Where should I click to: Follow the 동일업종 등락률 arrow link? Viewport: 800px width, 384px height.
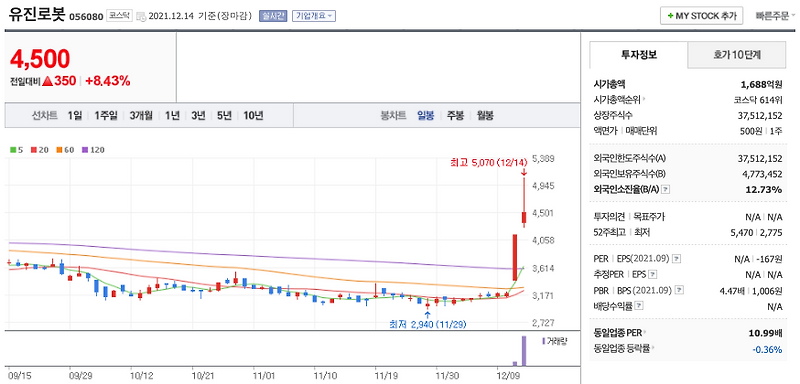point(653,348)
